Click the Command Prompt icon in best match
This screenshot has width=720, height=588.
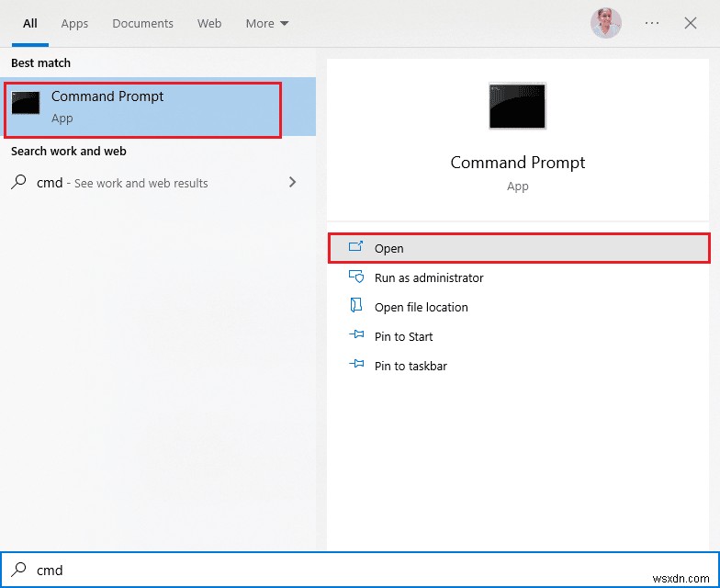(x=26, y=103)
